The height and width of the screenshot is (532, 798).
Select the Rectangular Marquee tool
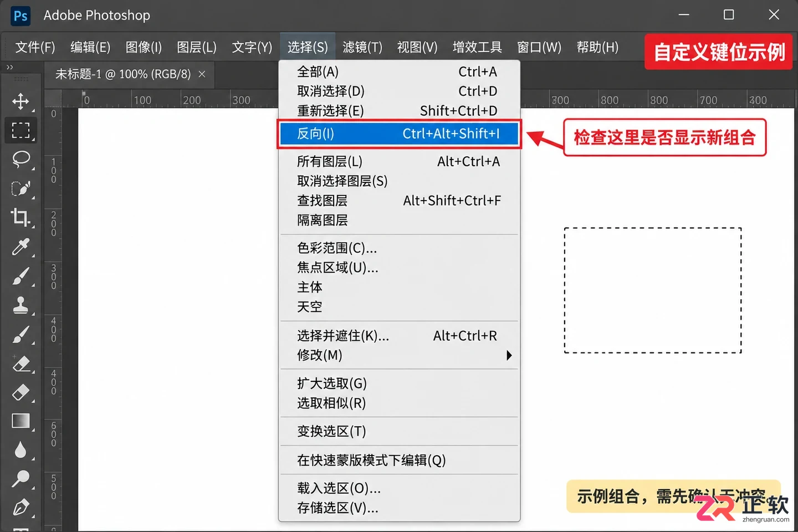[x=21, y=130]
